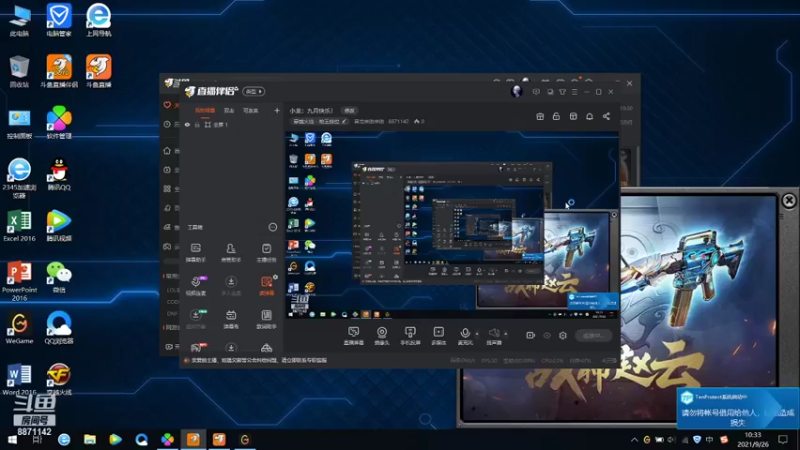The image size is (800, 450).
Task: Open the gamepad icon in the back window sidebar
Action: (x=167, y=246)
